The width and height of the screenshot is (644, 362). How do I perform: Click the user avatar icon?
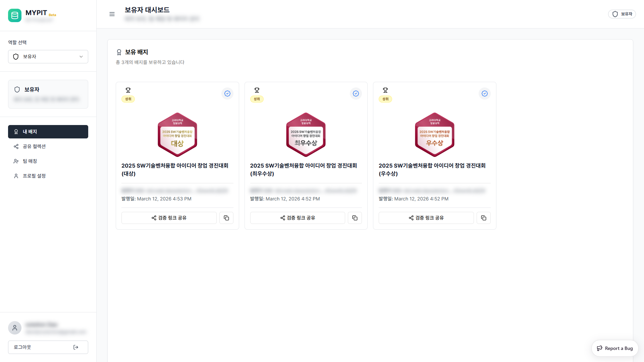tap(15, 328)
